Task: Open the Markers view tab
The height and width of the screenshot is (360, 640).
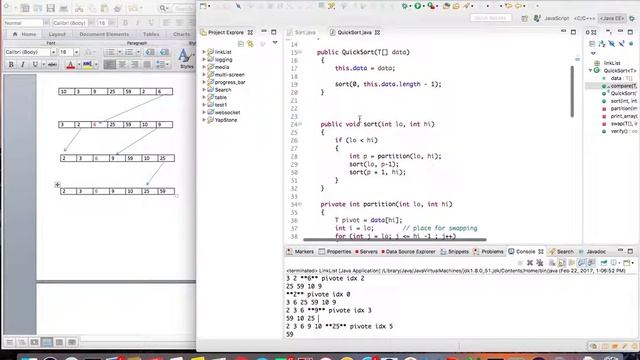Action: pyautogui.click(x=300, y=251)
